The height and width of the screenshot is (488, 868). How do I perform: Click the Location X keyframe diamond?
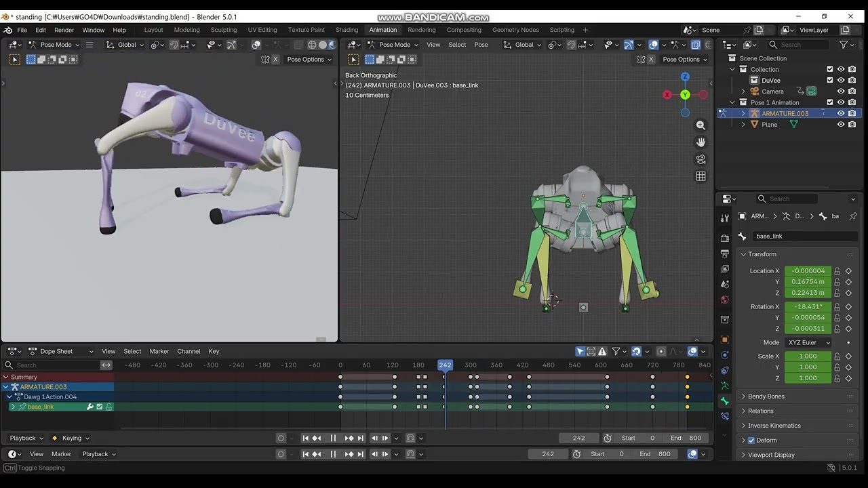pyautogui.click(x=848, y=271)
